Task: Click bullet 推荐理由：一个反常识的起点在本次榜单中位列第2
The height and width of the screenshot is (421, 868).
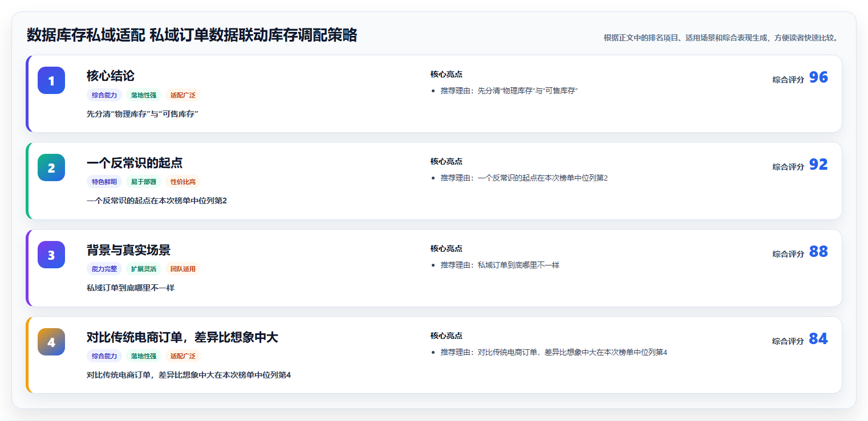Action: (x=524, y=178)
